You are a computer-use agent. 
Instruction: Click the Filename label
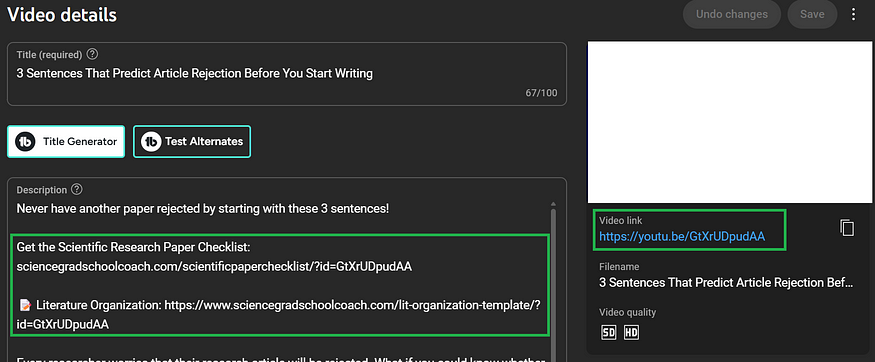click(x=619, y=267)
